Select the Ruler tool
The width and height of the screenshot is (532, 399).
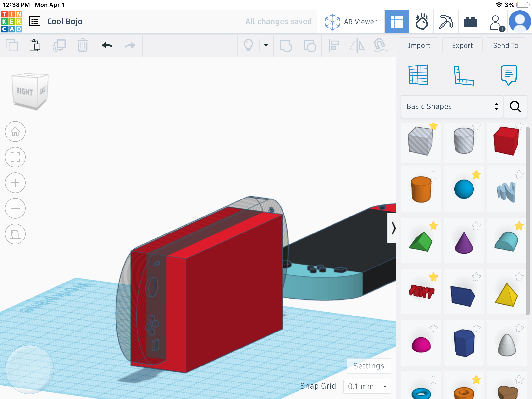(464, 75)
